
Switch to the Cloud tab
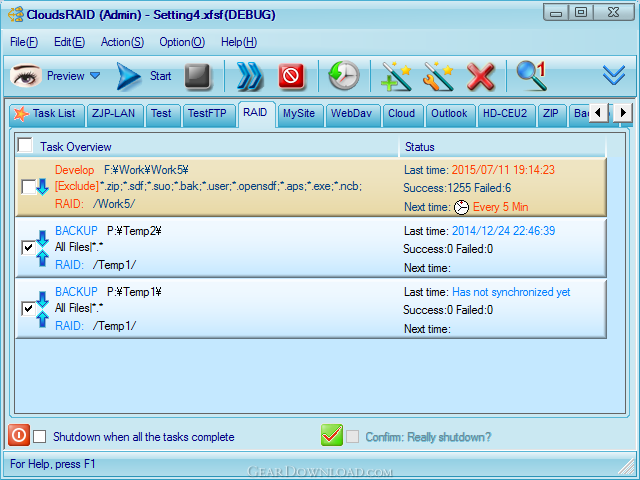pos(402,115)
